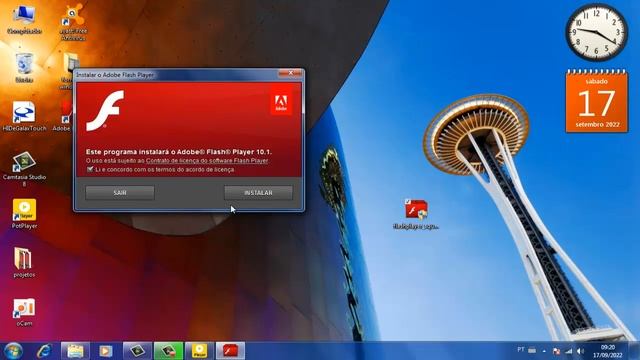Click the Adobe logo in installer

click(x=281, y=102)
